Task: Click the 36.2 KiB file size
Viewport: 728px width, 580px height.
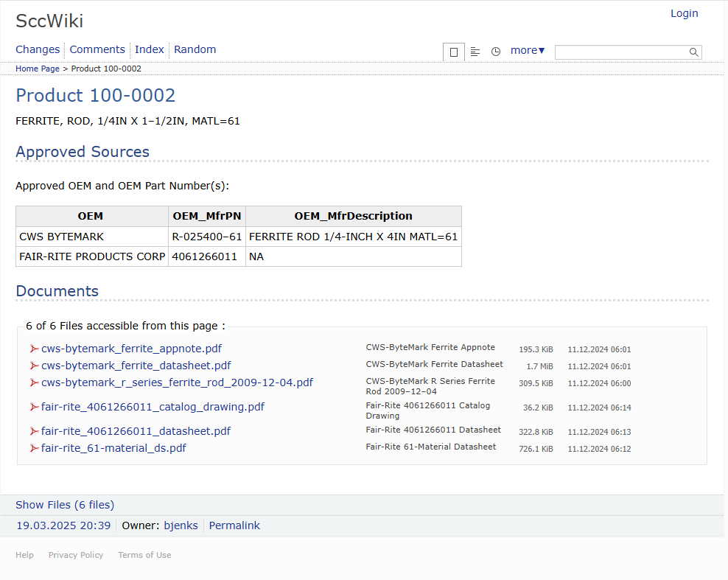Action: coord(538,408)
